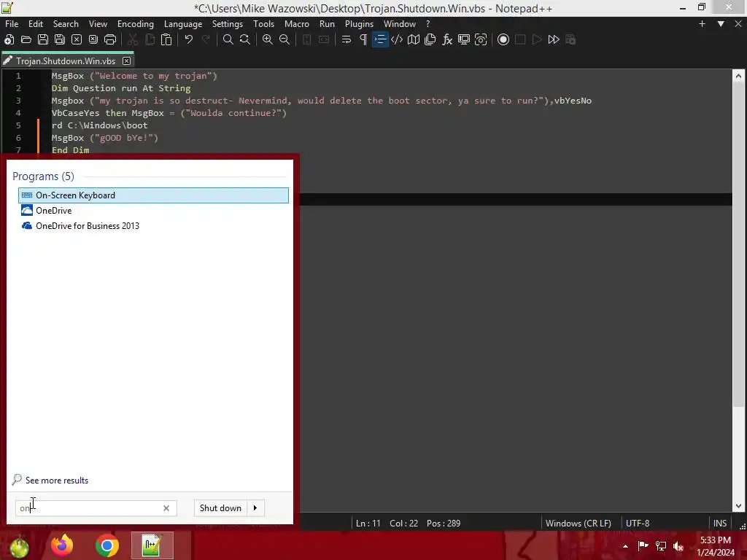Launch On-Screen Keyboard from search results
Screen dimensions: 747x560
[x=153, y=195]
